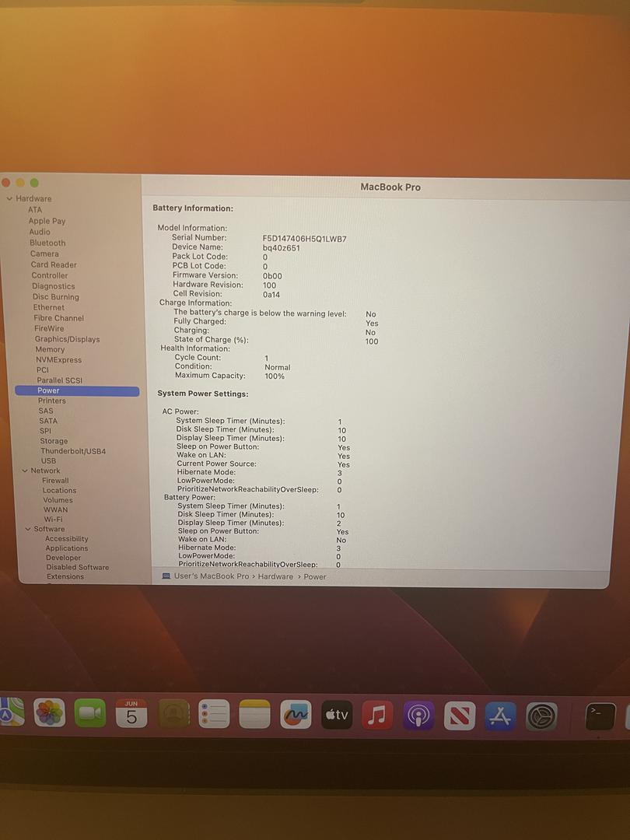This screenshot has height=840, width=630.
Task: Open the Controller entry
Action: (49, 275)
